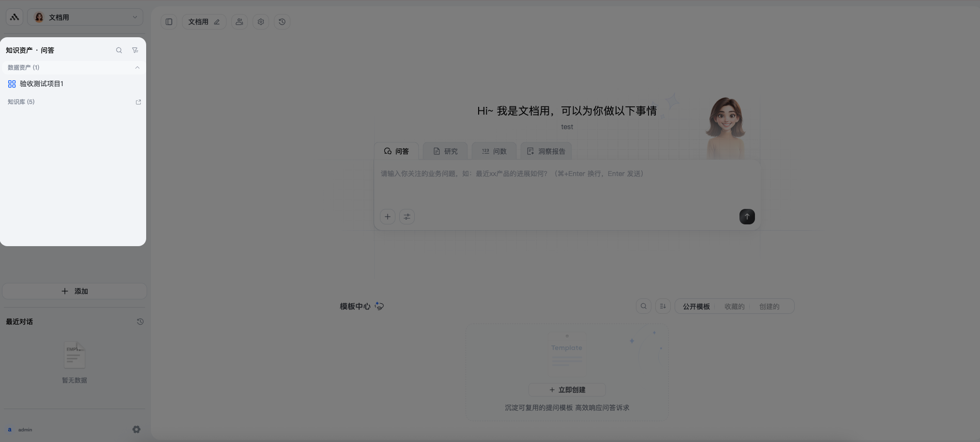This screenshot has width=980, height=442.
Task: Switch to the 研究 tab
Action: coord(445,151)
